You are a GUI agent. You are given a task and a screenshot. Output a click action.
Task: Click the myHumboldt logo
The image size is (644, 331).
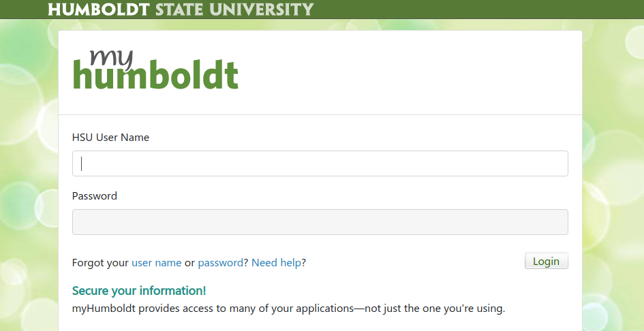pyautogui.click(x=155, y=69)
